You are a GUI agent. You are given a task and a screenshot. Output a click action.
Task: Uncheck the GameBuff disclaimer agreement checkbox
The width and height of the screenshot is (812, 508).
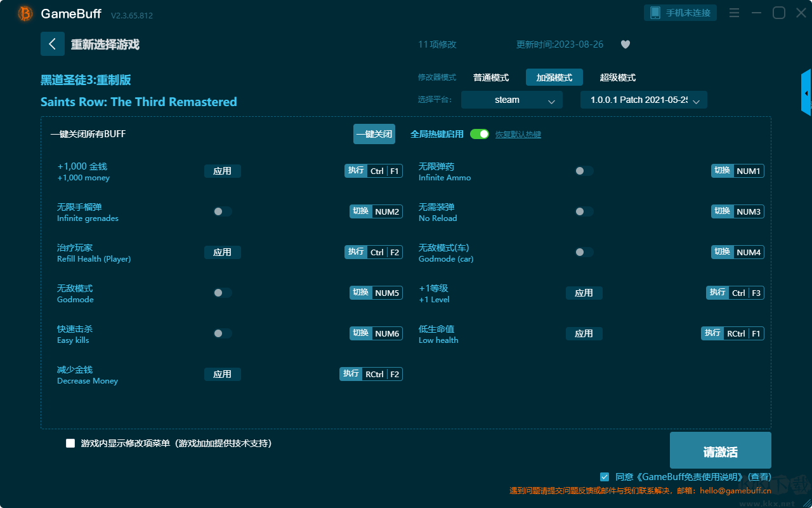click(x=605, y=476)
